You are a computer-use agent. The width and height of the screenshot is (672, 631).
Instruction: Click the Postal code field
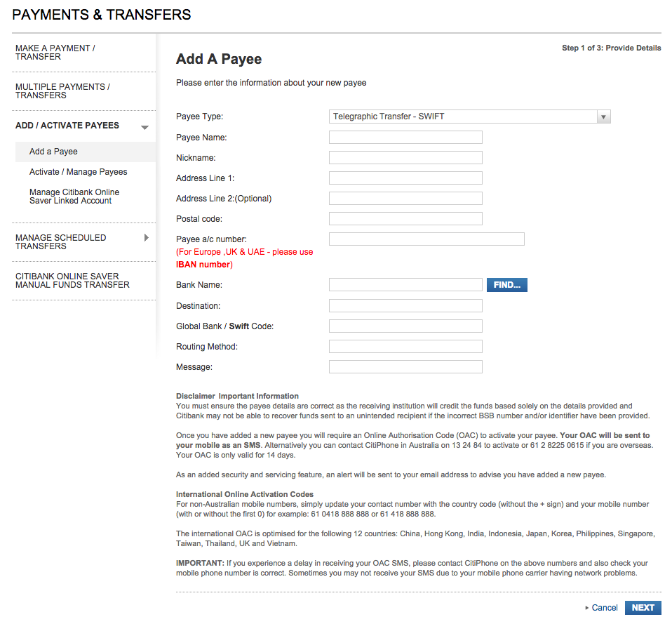(405, 219)
